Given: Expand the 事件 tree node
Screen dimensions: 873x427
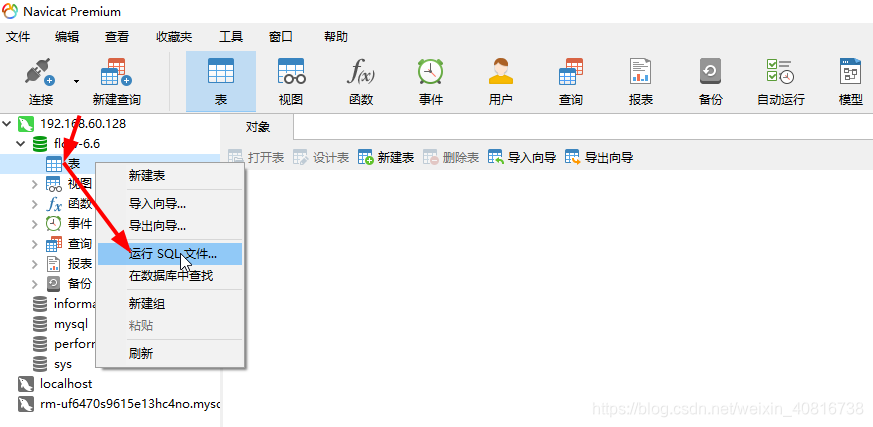Looking at the screenshot, I should point(35,224).
